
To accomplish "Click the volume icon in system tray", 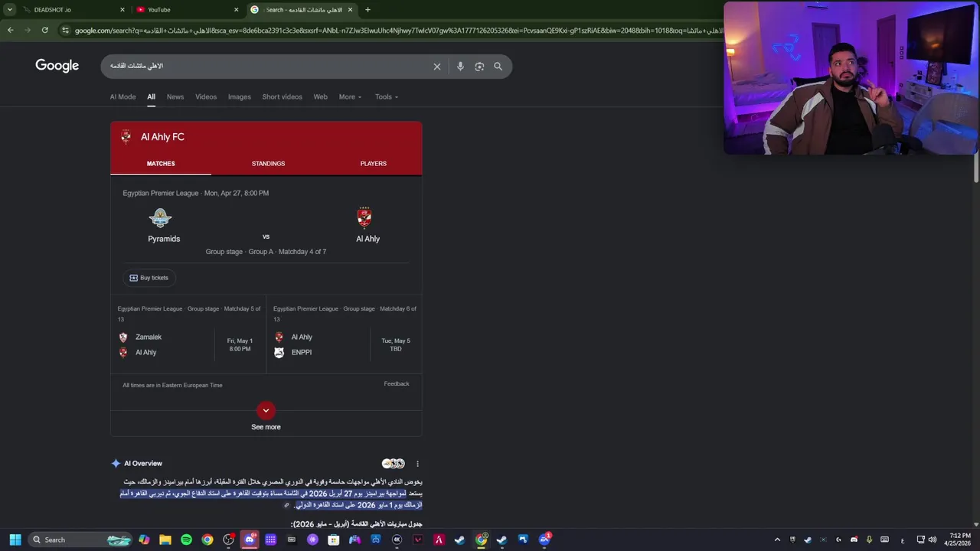I will point(933,540).
